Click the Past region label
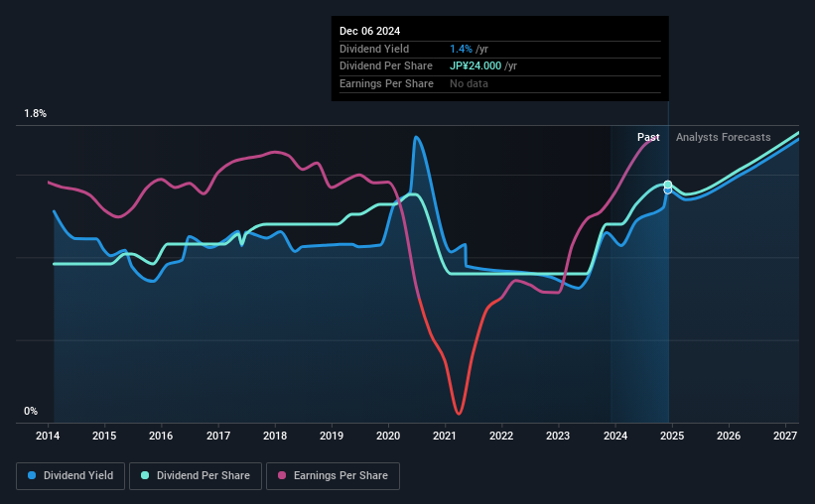Screen dimensions: 815x504 click(648, 137)
